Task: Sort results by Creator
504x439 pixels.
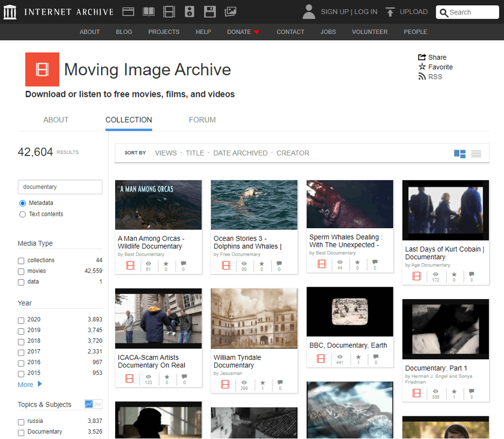Action: 293,153
